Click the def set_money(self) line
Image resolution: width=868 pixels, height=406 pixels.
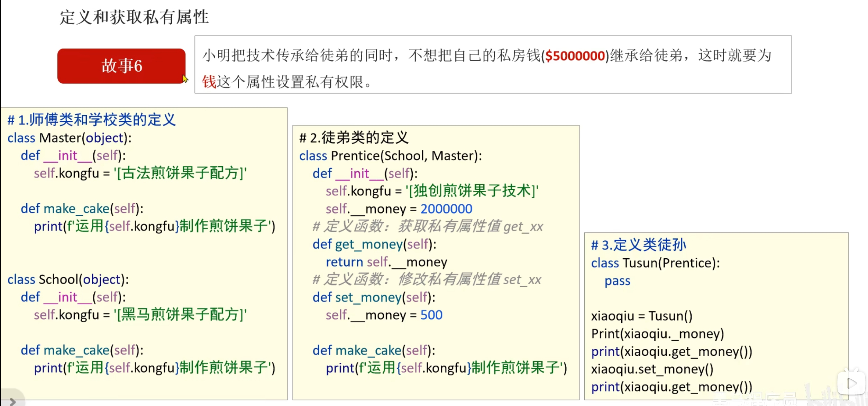(x=374, y=297)
